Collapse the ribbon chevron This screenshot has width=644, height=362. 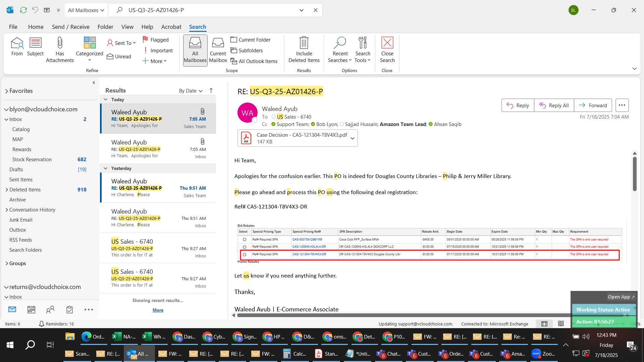(634, 69)
